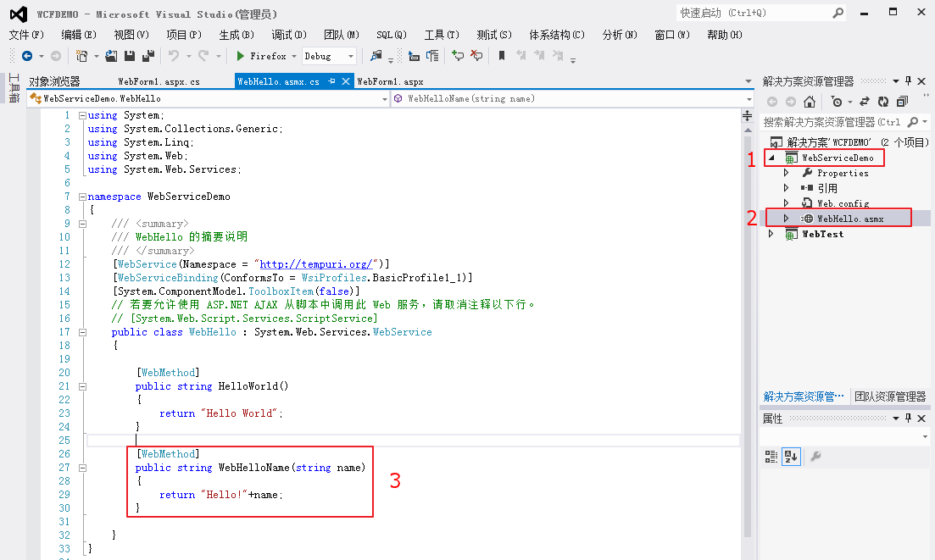
Task: Switch to the 对象浏览器 tab
Action: pos(54,81)
